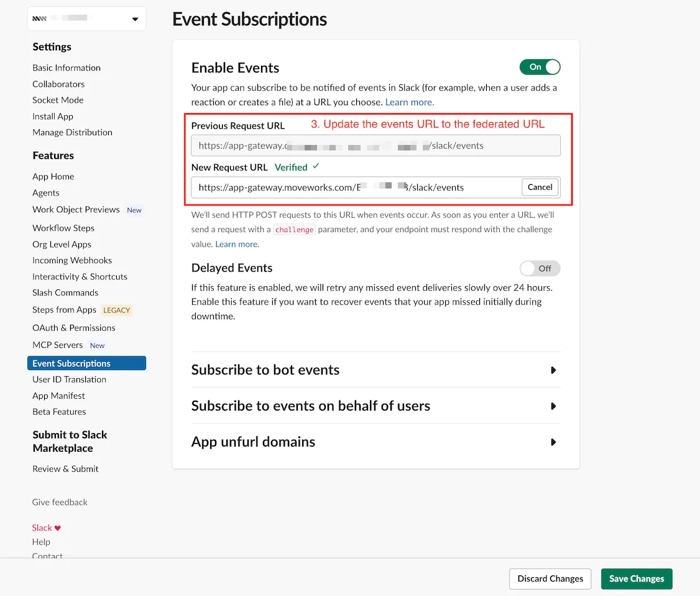This screenshot has height=596, width=700.
Task: Select Event Subscriptions in sidebar
Action: (86, 363)
